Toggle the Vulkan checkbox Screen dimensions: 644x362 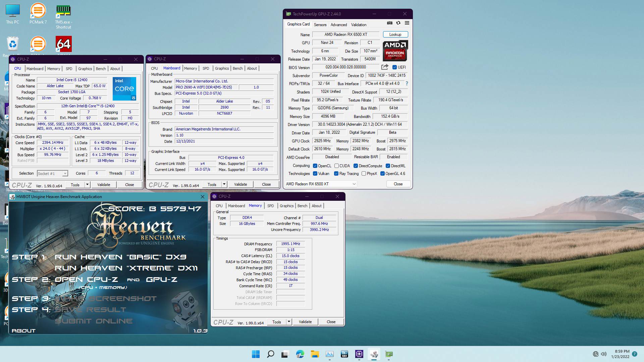315,174
